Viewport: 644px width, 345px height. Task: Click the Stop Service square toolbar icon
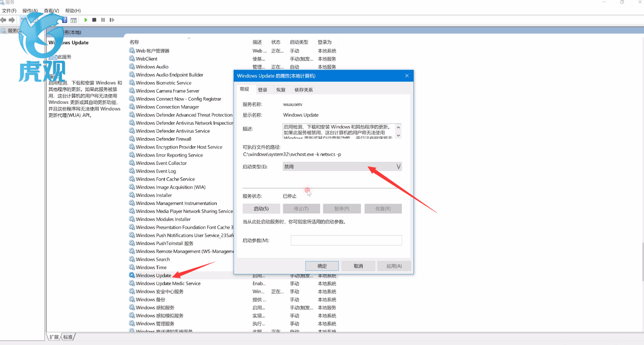coord(94,20)
